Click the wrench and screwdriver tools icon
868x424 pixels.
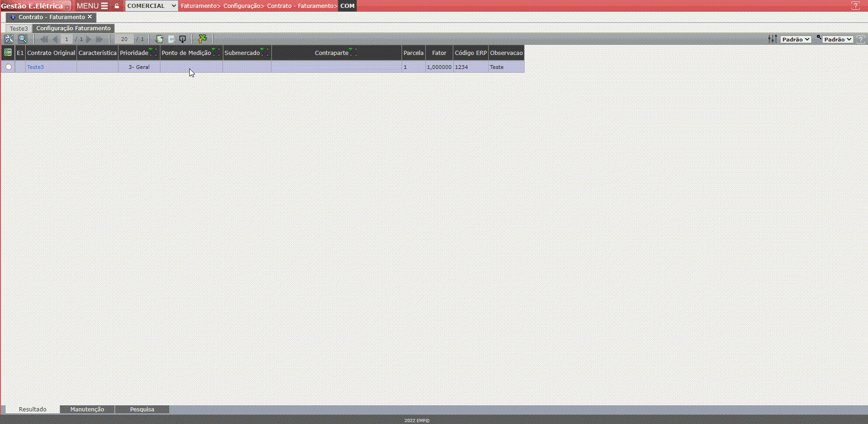[9, 39]
